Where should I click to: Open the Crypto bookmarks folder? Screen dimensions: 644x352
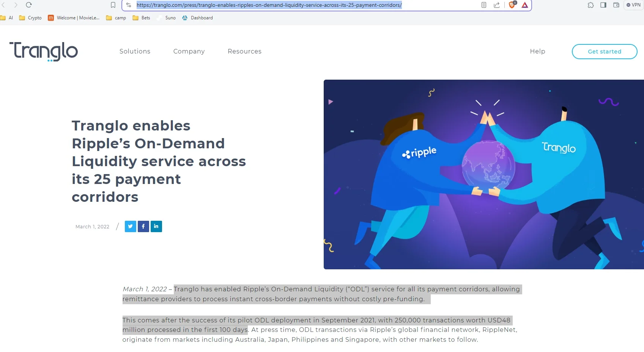30,18
